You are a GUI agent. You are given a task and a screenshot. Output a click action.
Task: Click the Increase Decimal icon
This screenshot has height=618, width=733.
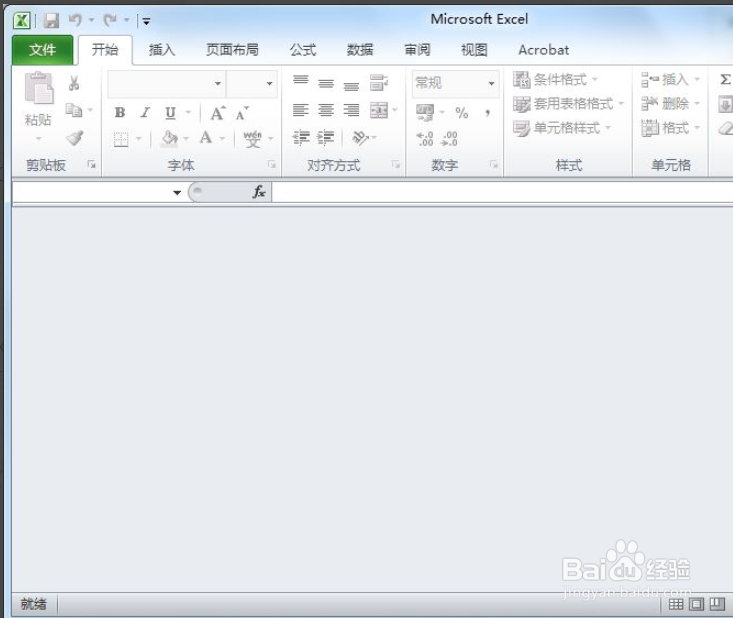tap(425, 138)
